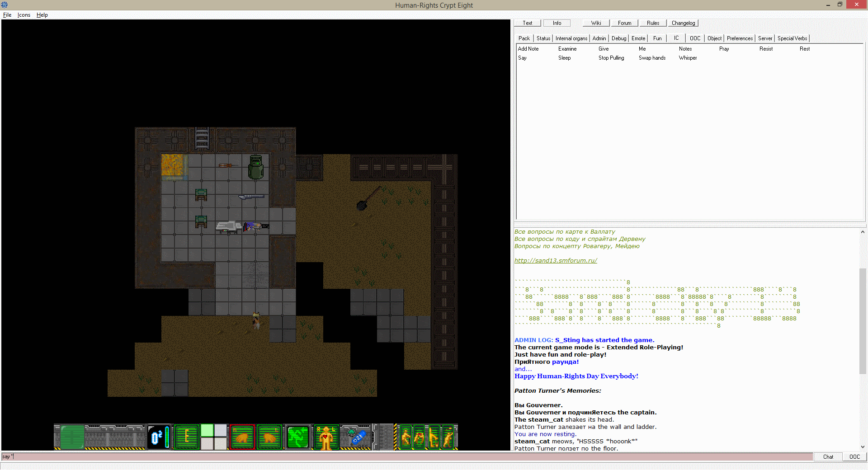Image resolution: width=868 pixels, height=470 pixels.
Task: Open the Wiki button
Action: pos(596,23)
